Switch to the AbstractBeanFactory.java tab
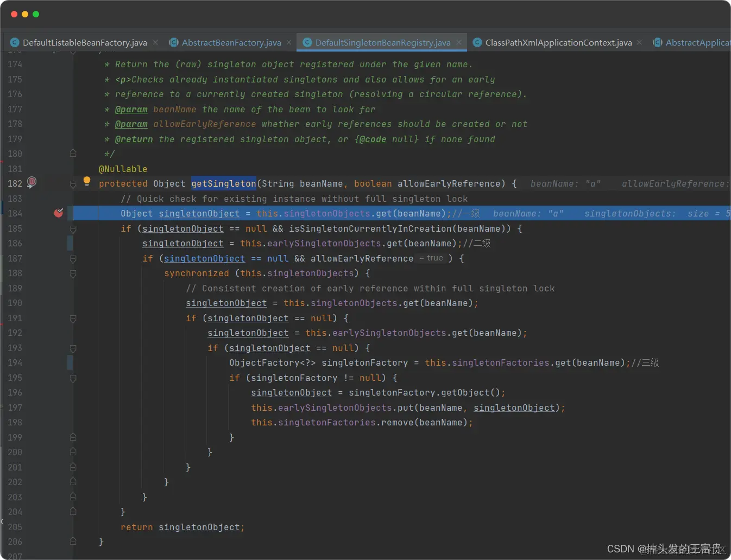The height and width of the screenshot is (560, 731). 231,42
